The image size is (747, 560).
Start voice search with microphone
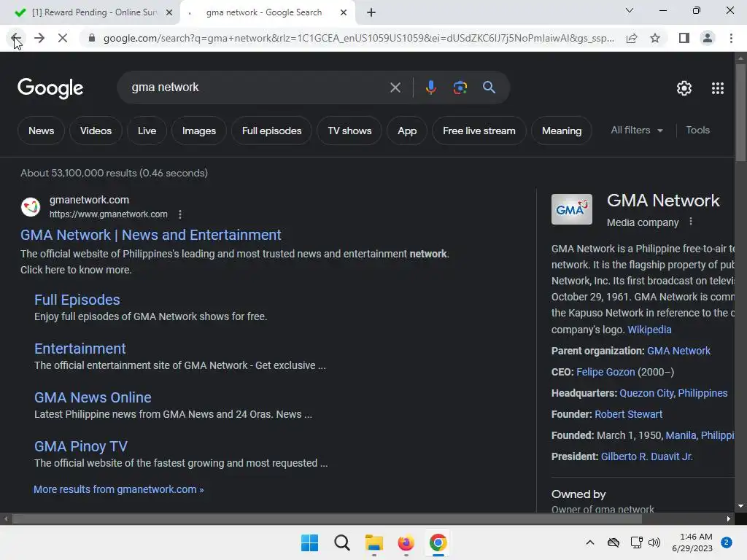point(430,87)
